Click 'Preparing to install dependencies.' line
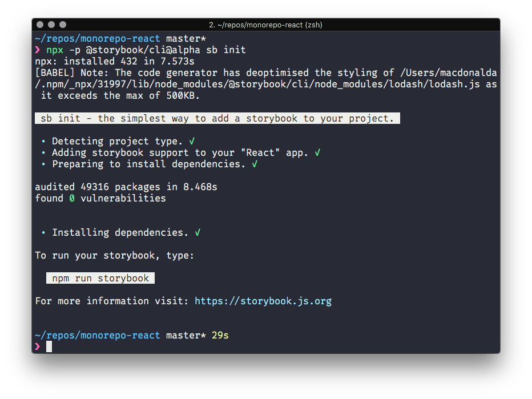The height and width of the screenshot is (399, 532). [148, 164]
